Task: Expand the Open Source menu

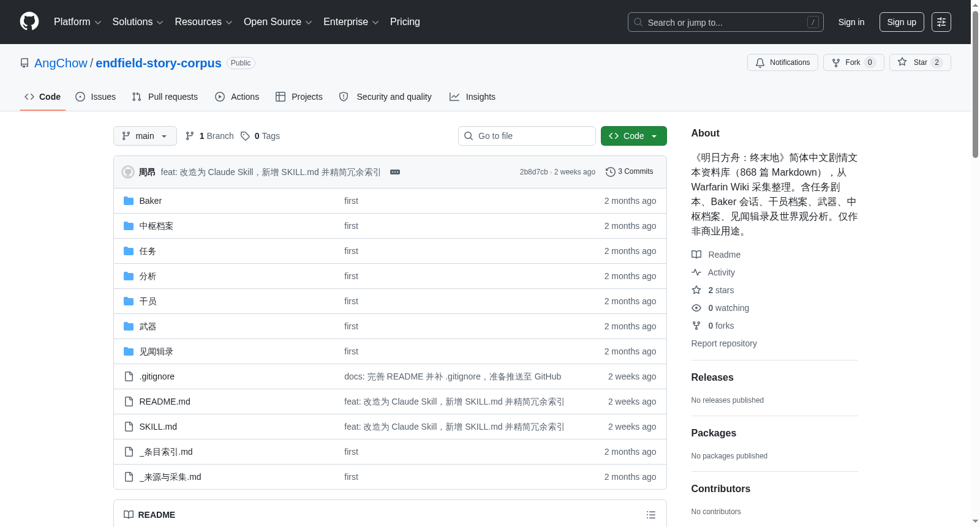Action: [277, 22]
